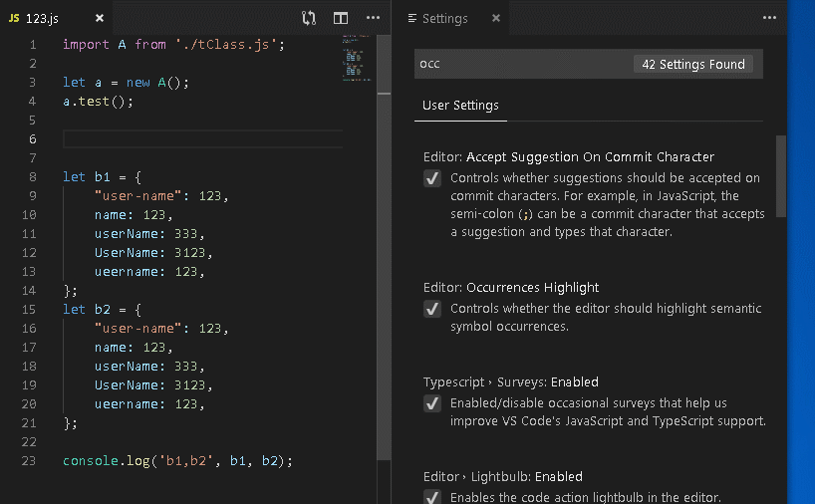
Task: Close the Settings tab
Action: coord(496,18)
